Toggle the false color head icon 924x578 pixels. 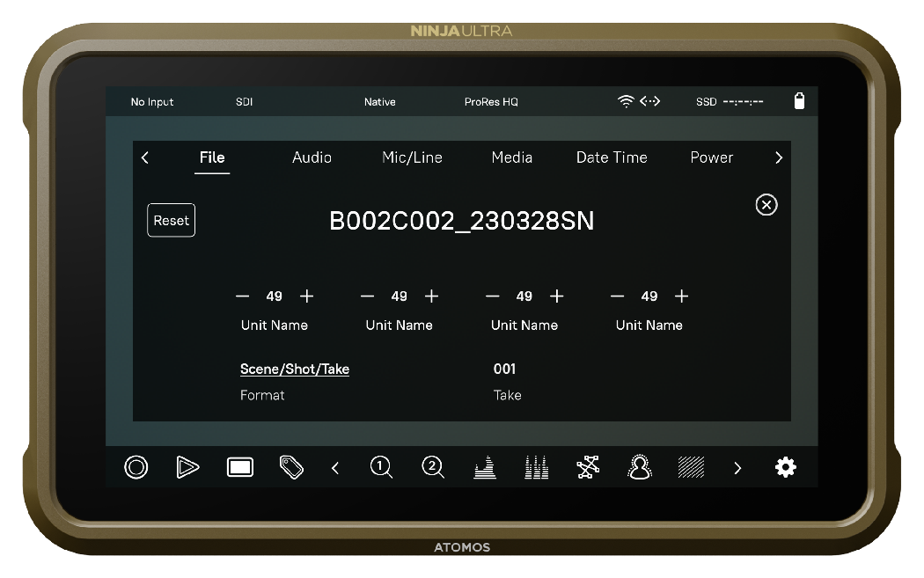640,468
